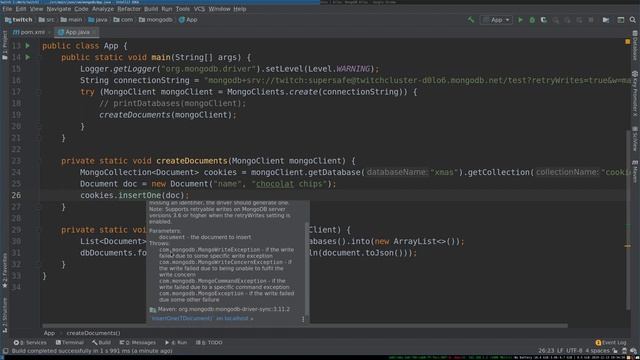Open the TODO tool window
Image resolution: width=640 pixels, height=360 pixels.
point(209,343)
